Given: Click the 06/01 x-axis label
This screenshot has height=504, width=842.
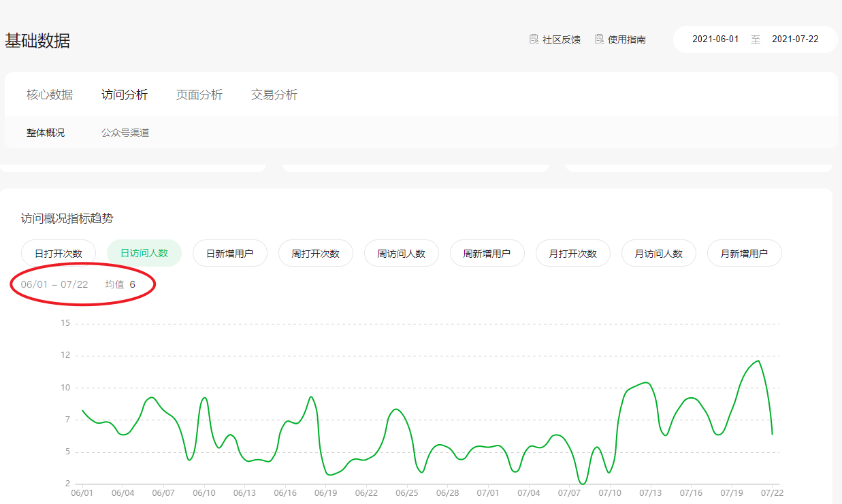Looking at the screenshot, I should click(x=82, y=492).
